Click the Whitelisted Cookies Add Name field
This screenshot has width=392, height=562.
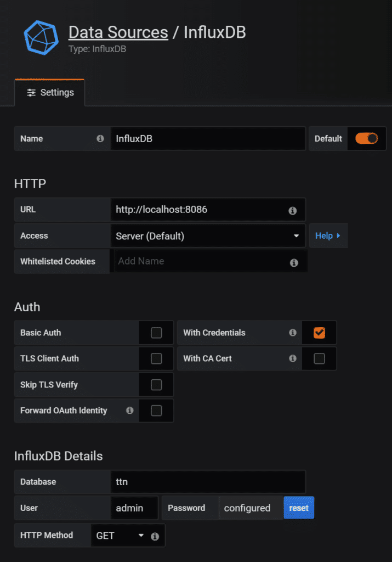[200, 261]
